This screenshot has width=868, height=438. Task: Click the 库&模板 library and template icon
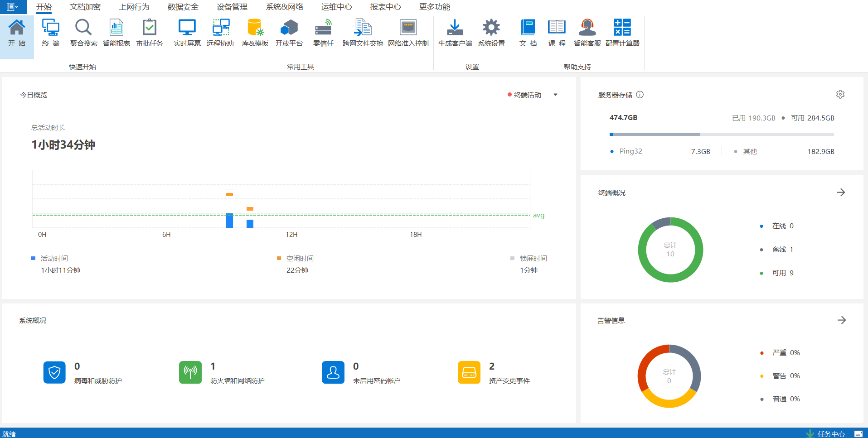[255, 33]
